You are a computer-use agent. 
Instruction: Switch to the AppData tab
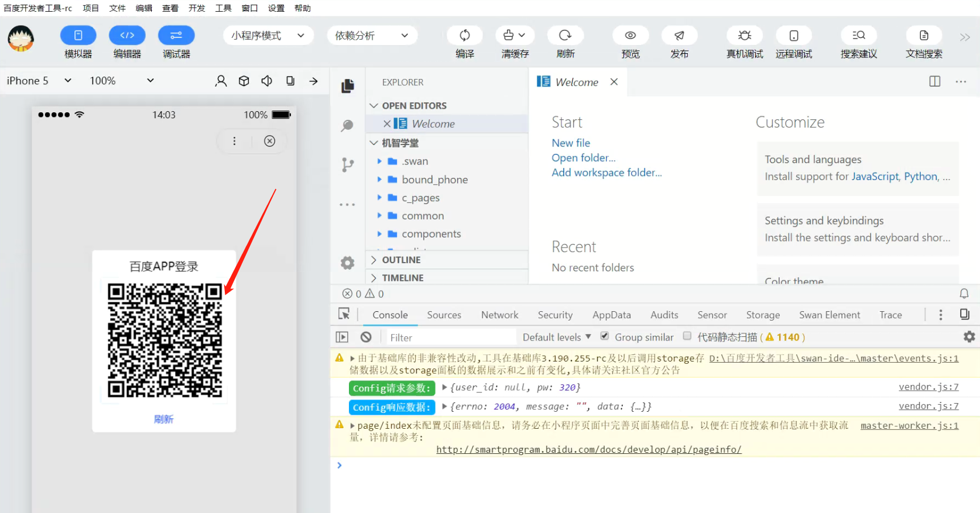pos(612,315)
